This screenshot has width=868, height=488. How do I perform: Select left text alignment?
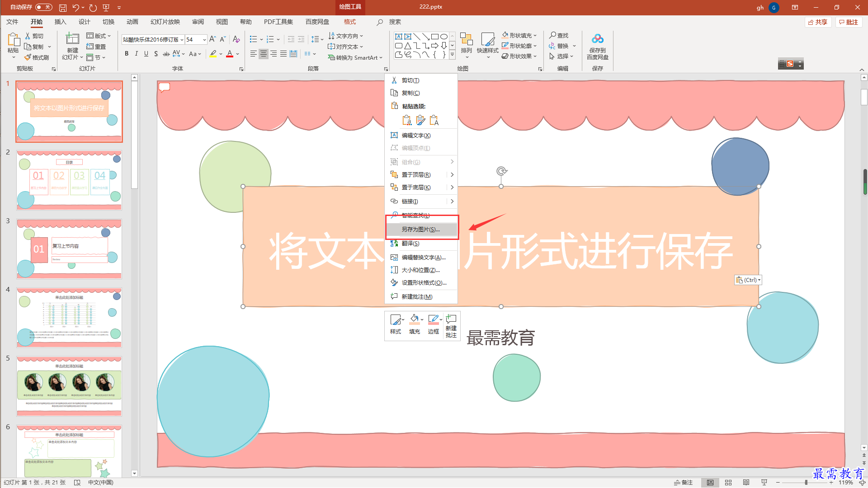click(x=254, y=54)
